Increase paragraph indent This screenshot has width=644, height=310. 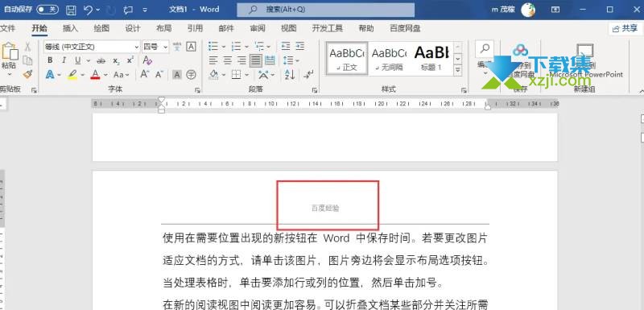299,46
